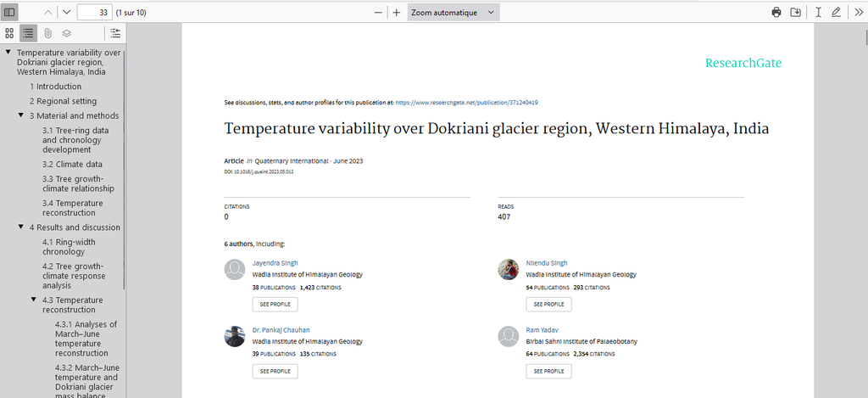This screenshot has width=868, height=398.
Task: Click SEE PROFILE under Jayendra Singh
Action: pos(275,304)
